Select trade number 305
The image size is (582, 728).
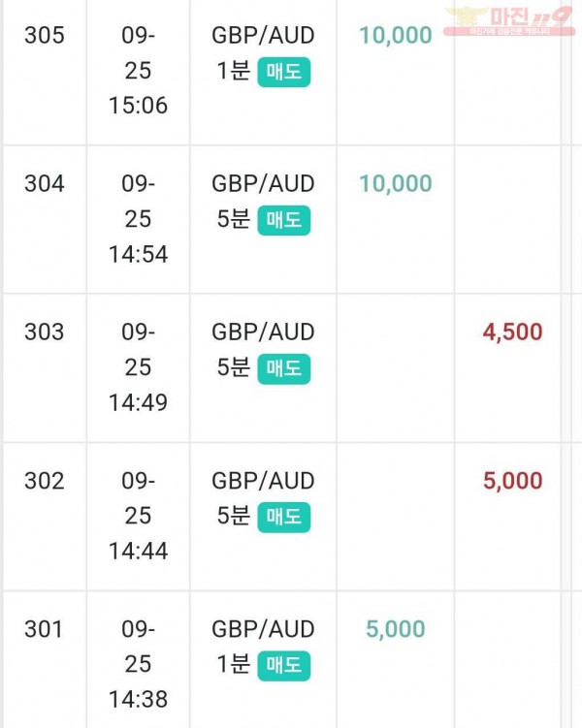tap(44, 35)
